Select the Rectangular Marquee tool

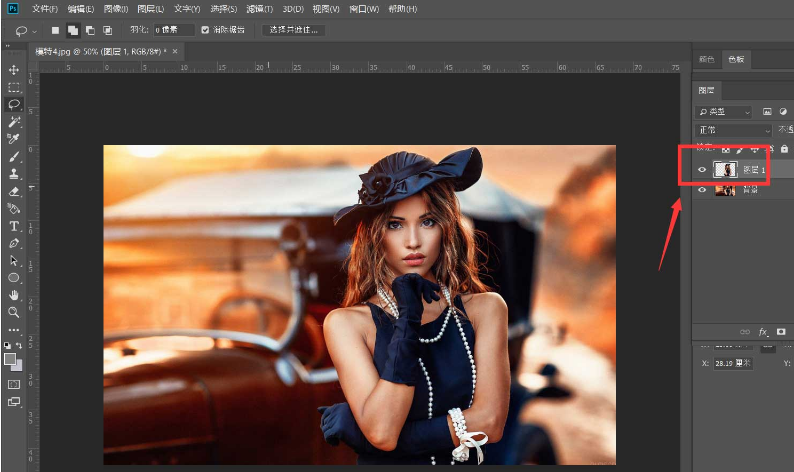(x=14, y=87)
